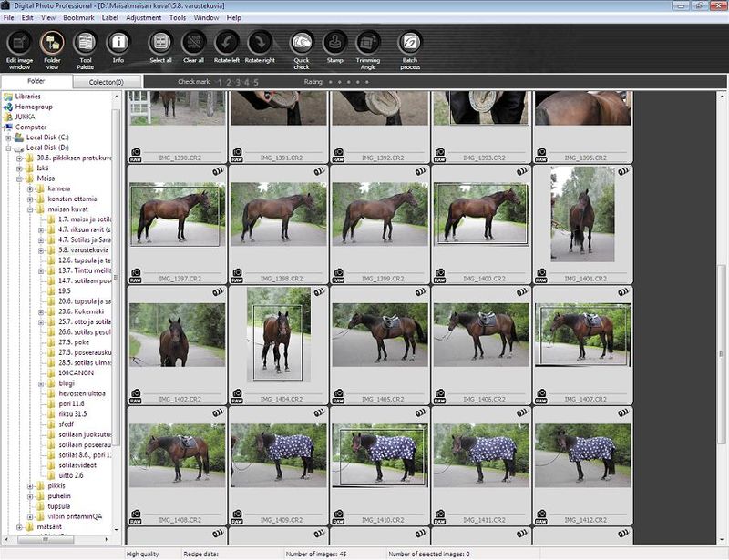Screen dimensions: 729x560
Task: Click recipe badge on IMG_1401.CR2 thumbnail
Action: (623, 171)
